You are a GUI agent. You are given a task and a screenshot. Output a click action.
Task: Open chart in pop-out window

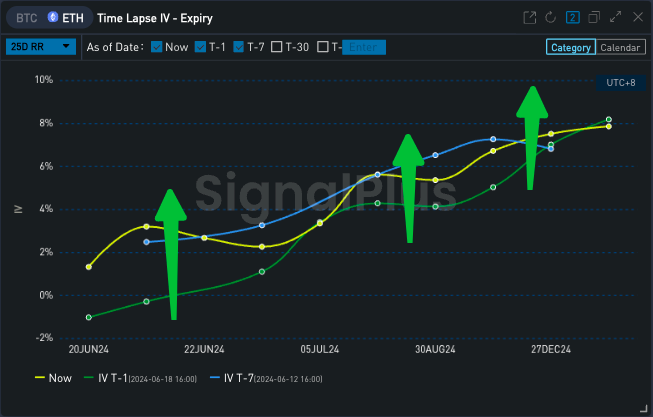(x=530, y=18)
